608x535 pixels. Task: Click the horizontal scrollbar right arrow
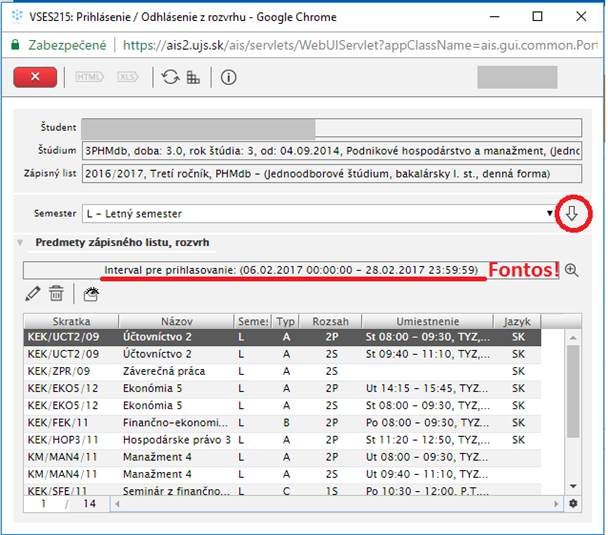pos(559,505)
